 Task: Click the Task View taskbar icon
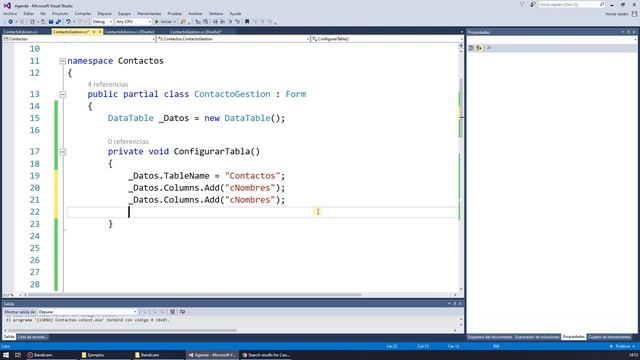point(18,355)
